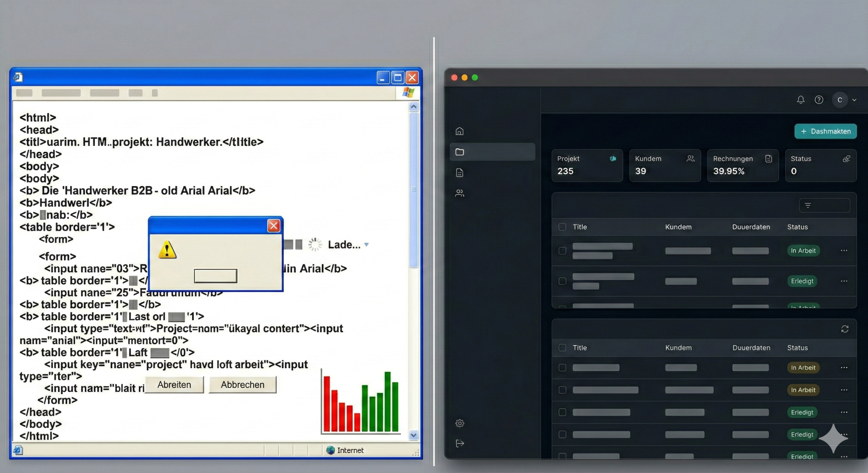Click inside the dialog's input field
This screenshot has height=473, width=868.
[216, 275]
